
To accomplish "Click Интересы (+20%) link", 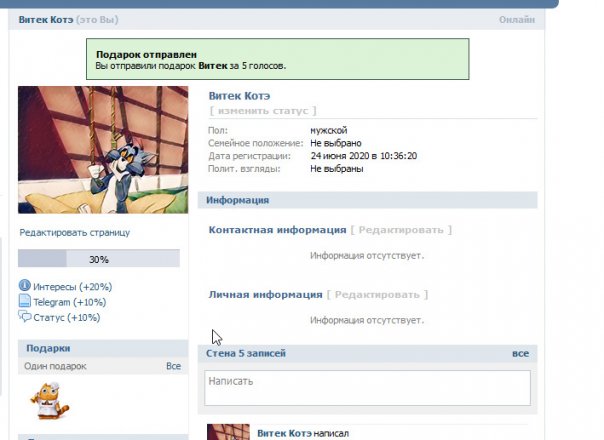I will (72, 287).
